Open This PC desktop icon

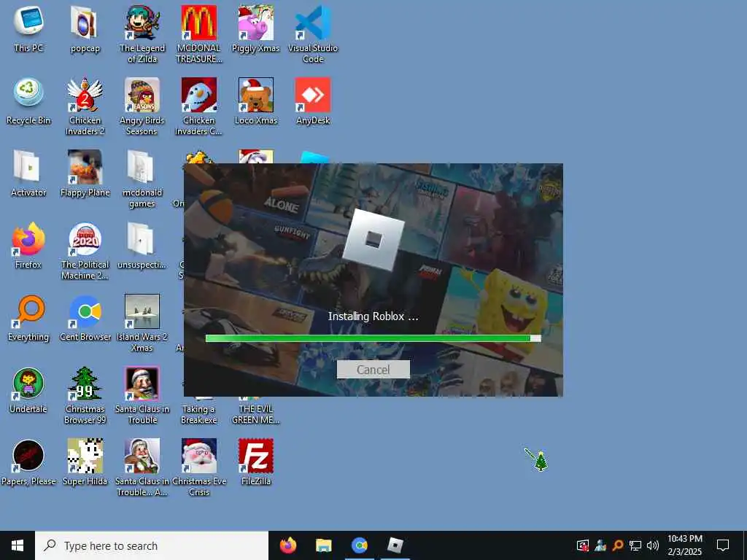tap(28, 28)
